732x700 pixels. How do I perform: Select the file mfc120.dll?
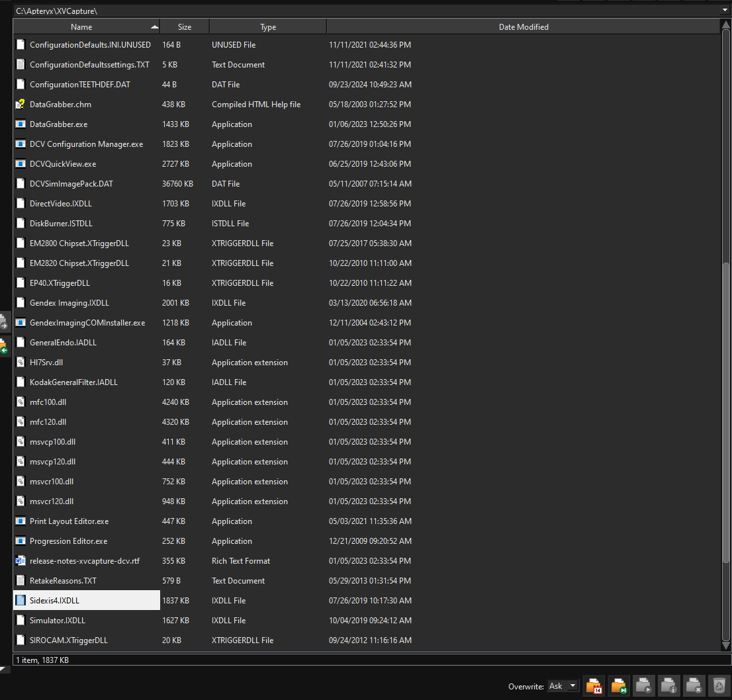(48, 422)
